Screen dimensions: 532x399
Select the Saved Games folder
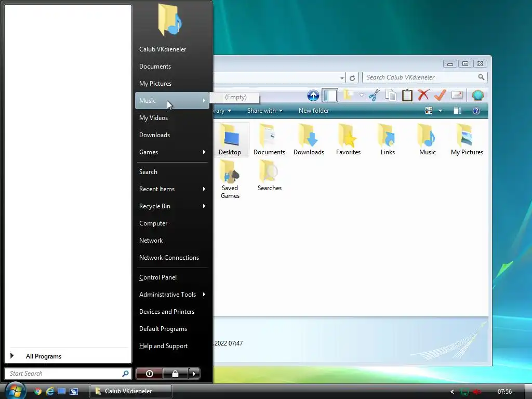point(230,179)
